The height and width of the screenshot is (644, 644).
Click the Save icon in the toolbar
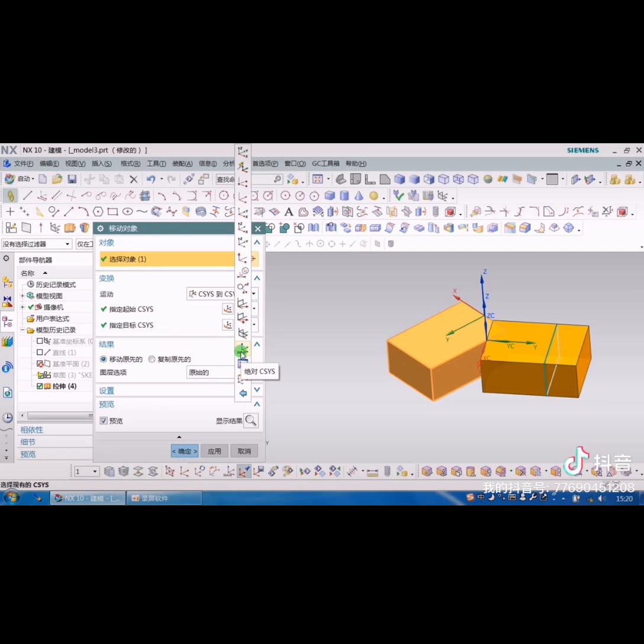pyautogui.click(x=72, y=179)
